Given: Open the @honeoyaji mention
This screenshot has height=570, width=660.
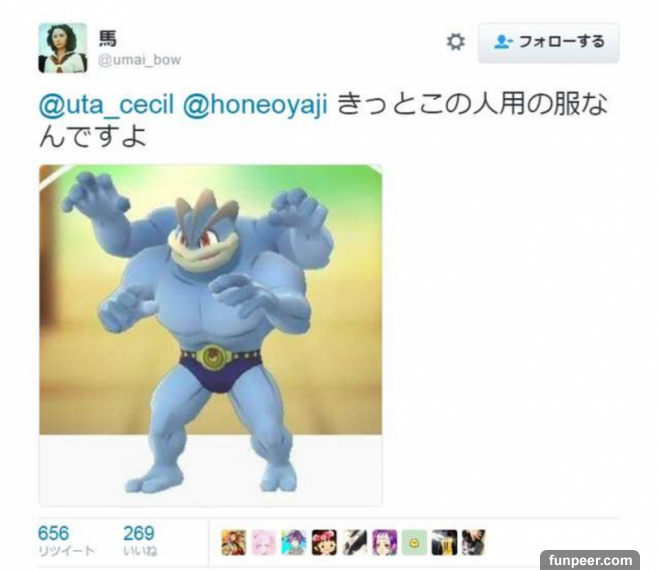Looking at the screenshot, I should pos(255,105).
